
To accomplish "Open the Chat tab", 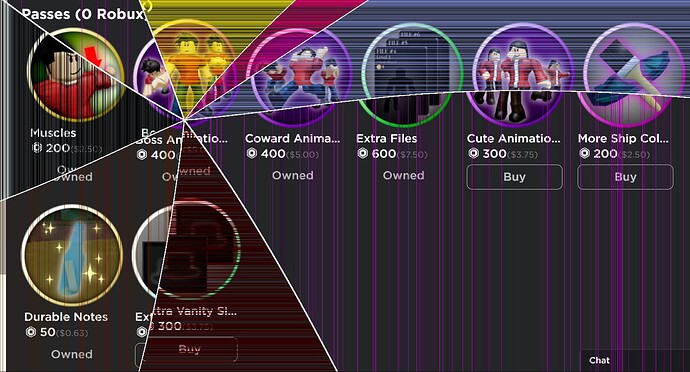I will pyautogui.click(x=599, y=360).
